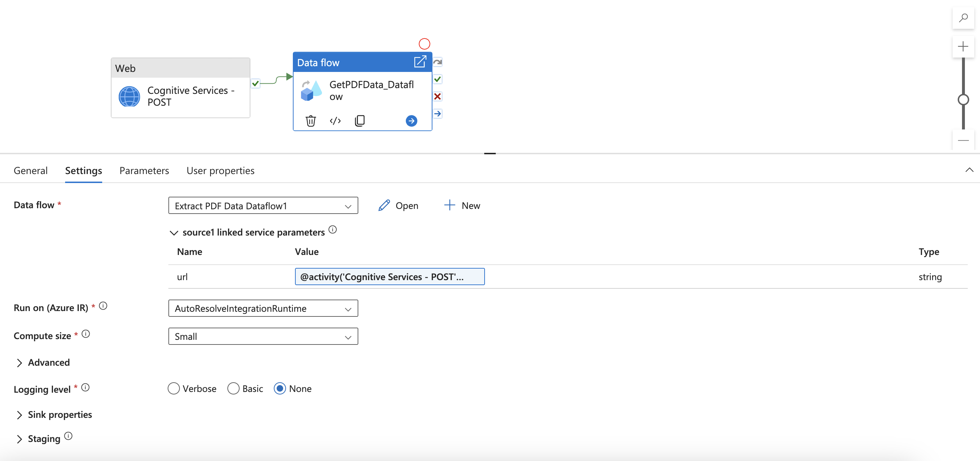Clone the Data flow activity via copy icon

pyautogui.click(x=359, y=121)
